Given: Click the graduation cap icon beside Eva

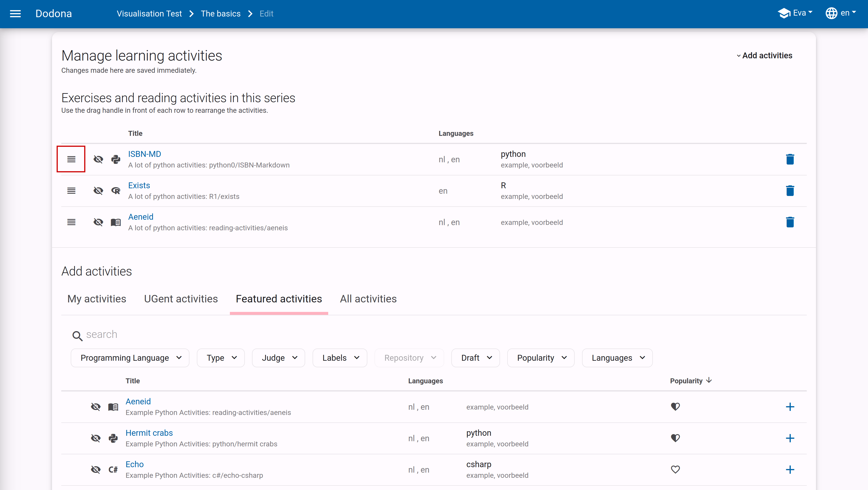Looking at the screenshot, I should [784, 13].
